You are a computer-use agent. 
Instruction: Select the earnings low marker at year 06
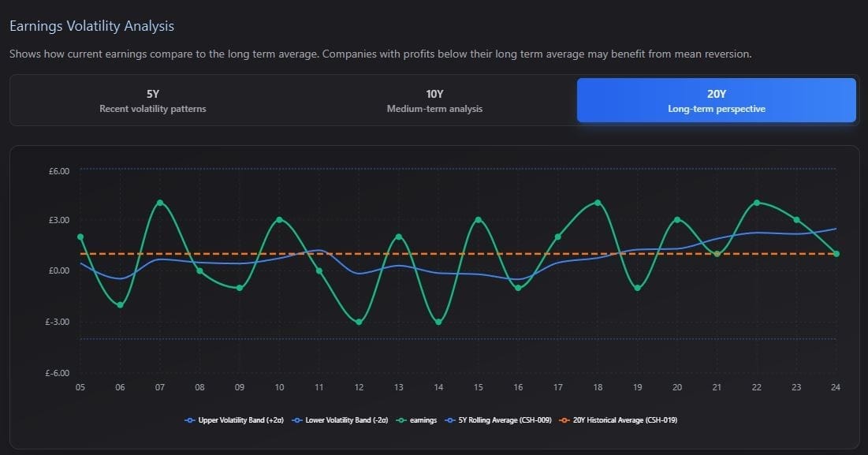pos(120,305)
